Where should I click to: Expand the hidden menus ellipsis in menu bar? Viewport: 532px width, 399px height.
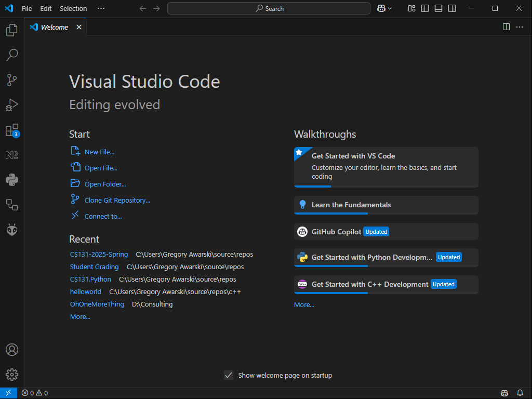click(101, 8)
